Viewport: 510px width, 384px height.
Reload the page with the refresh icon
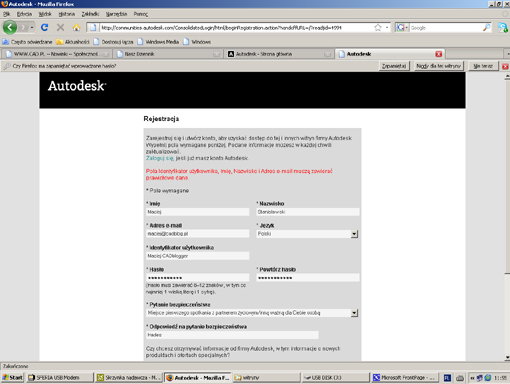pos(44,27)
